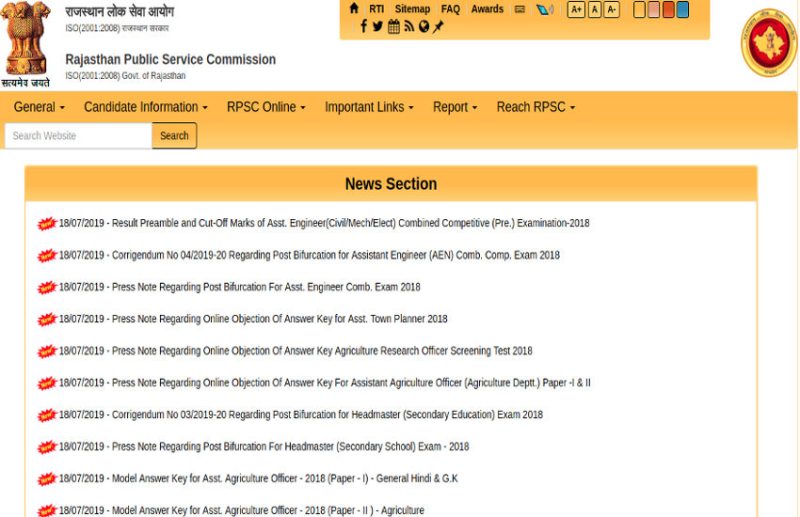Click the globe icon
800x517 pixels.
click(423, 26)
